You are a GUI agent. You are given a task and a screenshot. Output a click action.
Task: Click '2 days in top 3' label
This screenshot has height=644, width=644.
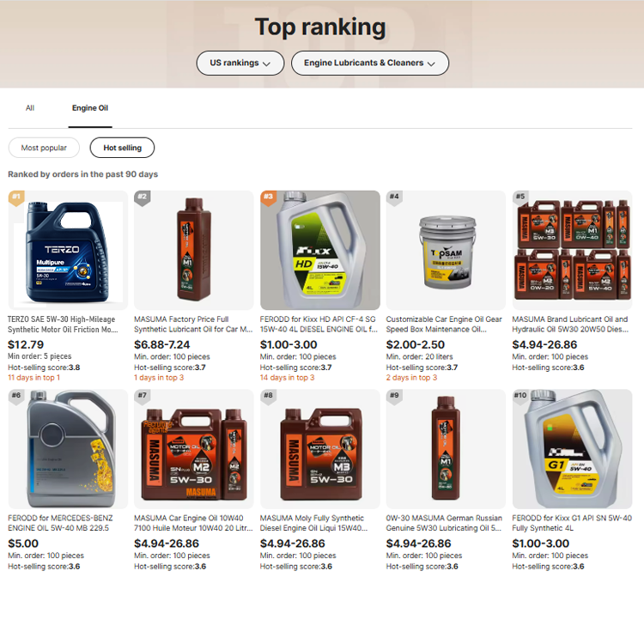pos(411,378)
